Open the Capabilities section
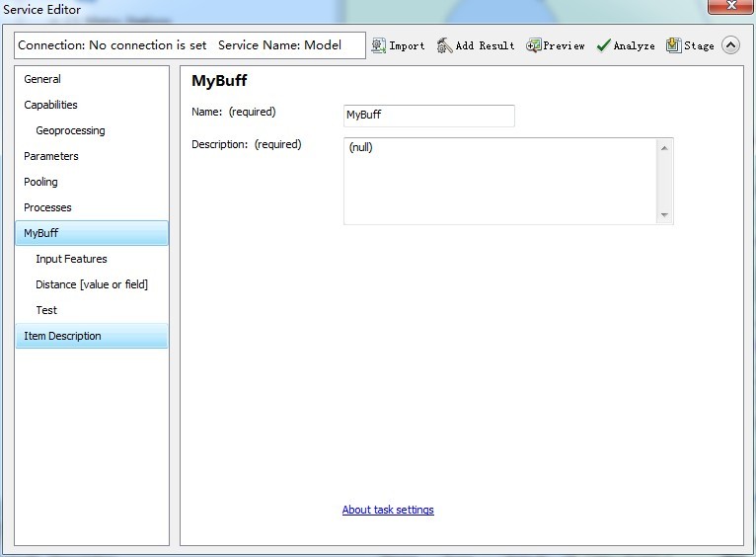Viewport: 756px width, 557px height. [x=50, y=105]
